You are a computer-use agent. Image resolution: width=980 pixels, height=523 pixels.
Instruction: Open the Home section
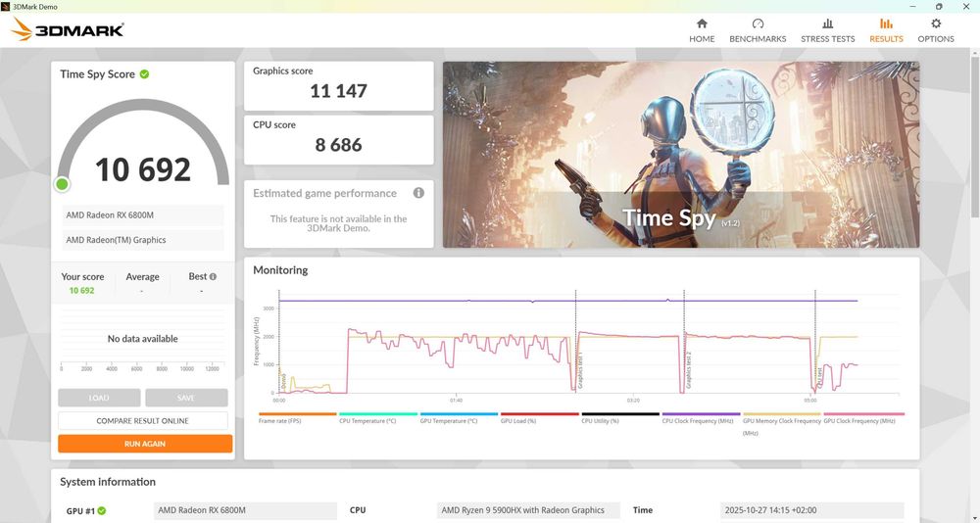pos(702,30)
